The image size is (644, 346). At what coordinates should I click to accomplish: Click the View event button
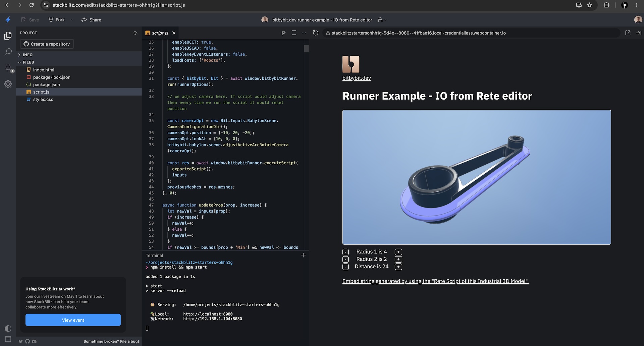click(x=73, y=320)
